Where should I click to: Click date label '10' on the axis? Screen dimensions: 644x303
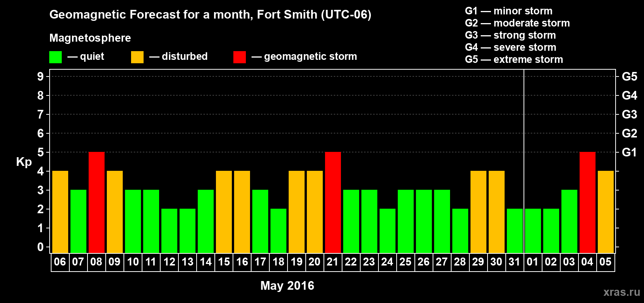(x=133, y=262)
